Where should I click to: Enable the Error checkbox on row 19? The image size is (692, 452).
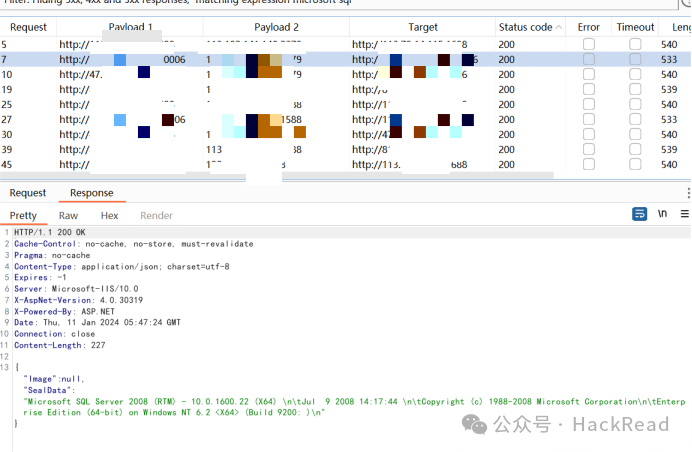coord(589,89)
